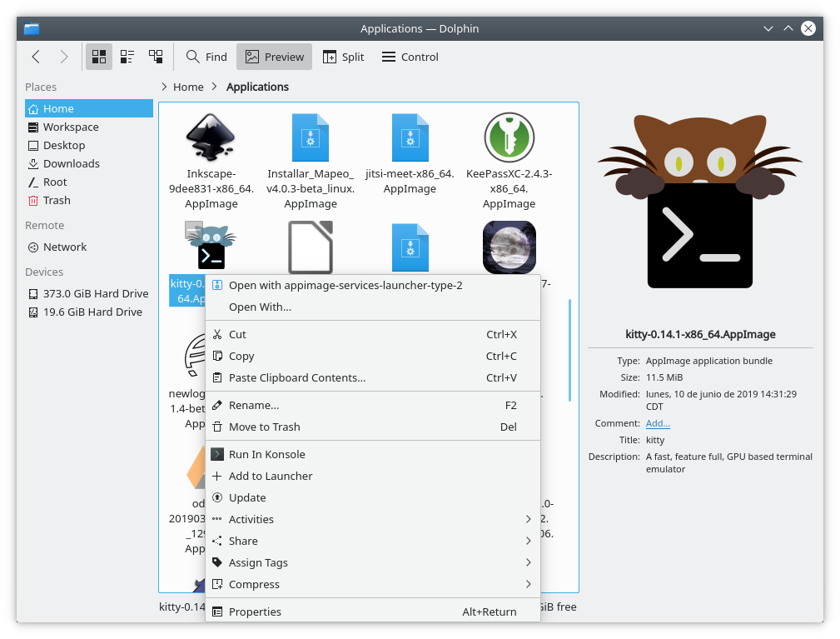The height and width of the screenshot is (639, 840).
Task: Expand the Compress submenu
Action: click(x=373, y=584)
